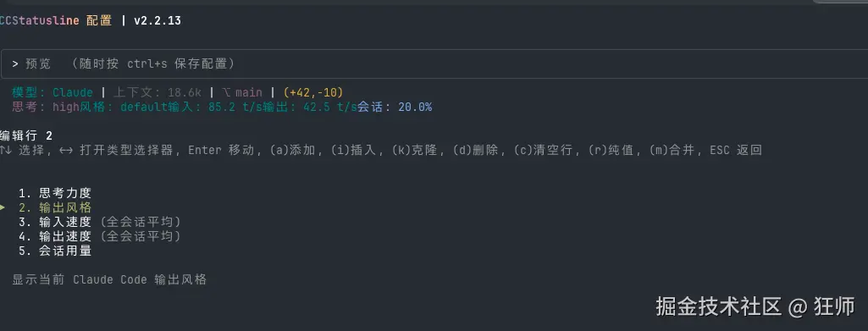Select the 思考力度 list item

pos(55,193)
